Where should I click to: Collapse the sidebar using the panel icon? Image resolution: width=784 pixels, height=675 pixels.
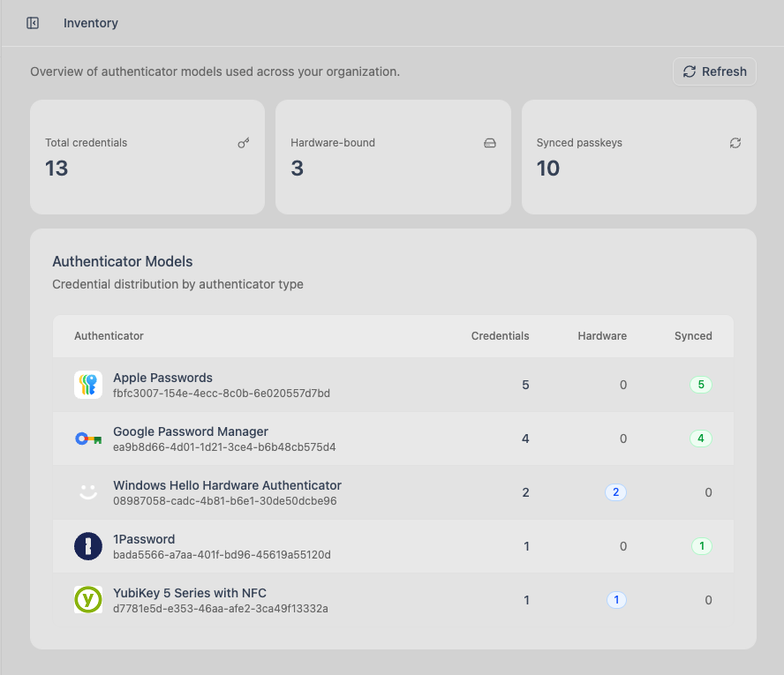point(33,23)
